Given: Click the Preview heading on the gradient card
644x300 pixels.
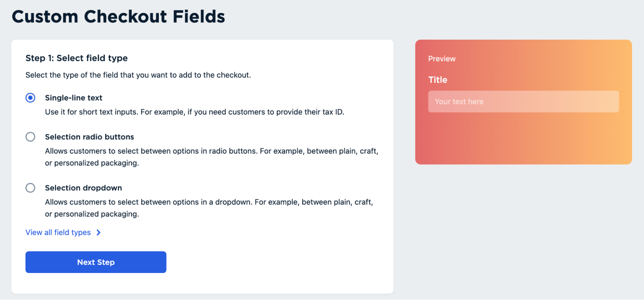Looking at the screenshot, I should pyautogui.click(x=442, y=59).
